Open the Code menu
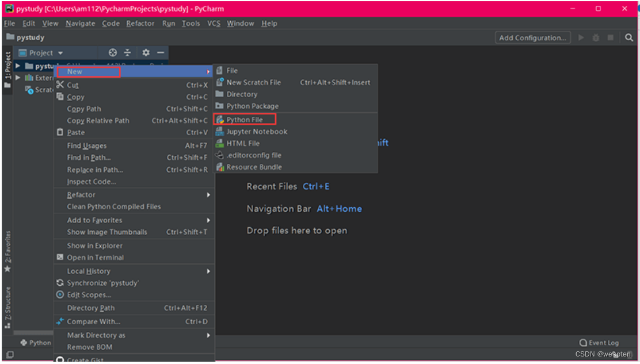The height and width of the screenshot is (364, 640). 111,23
